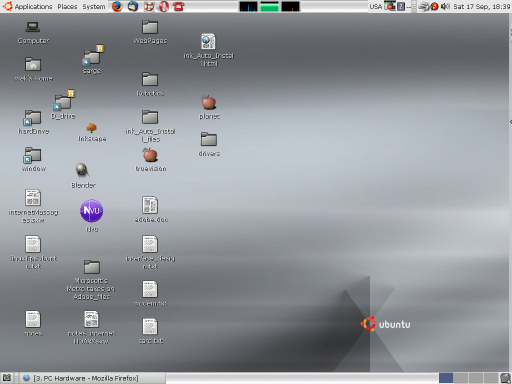512x384 pixels.
Task: Click the clock showing Sat 17 Sep
Action: tap(481, 6)
